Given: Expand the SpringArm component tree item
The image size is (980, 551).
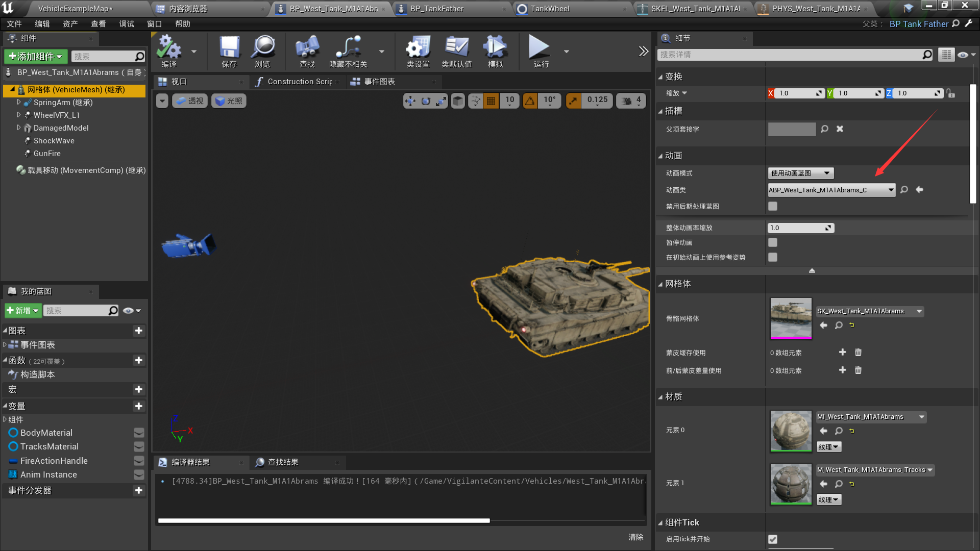Looking at the screenshot, I should point(19,103).
